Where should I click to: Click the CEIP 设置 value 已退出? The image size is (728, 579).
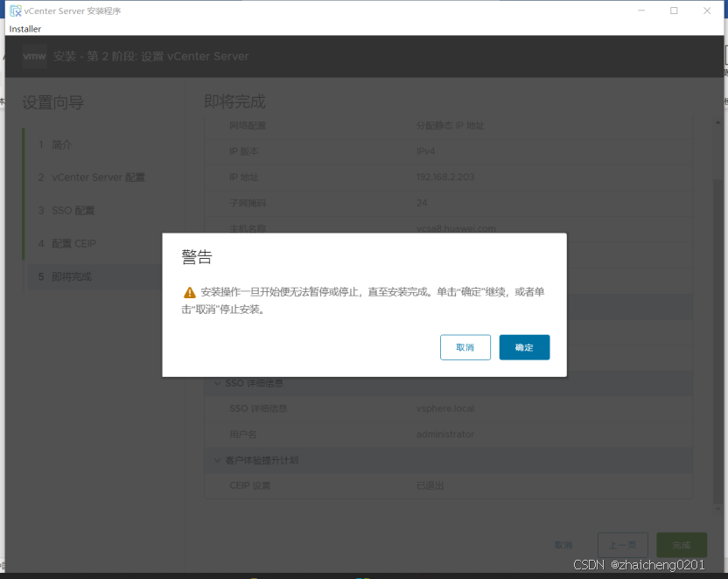coord(430,485)
